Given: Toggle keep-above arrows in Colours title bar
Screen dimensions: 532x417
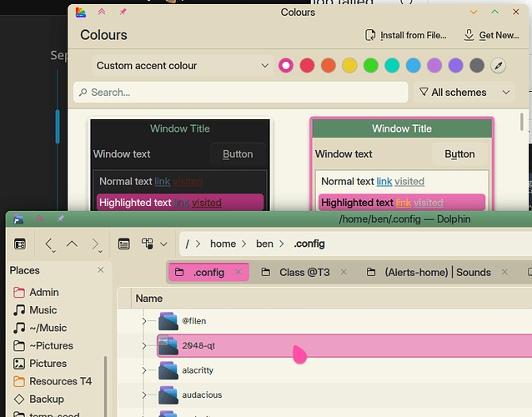Looking at the screenshot, I should 102,13.
